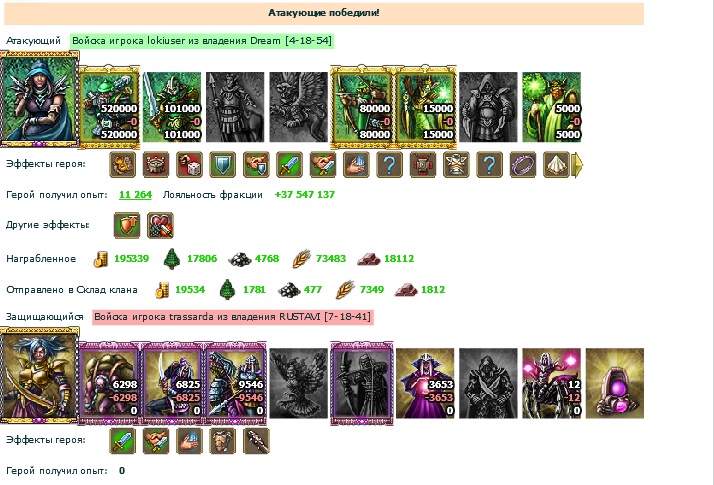The height and width of the screenshot is (485, 714).
Task: Select the teal shield hero effect icon
Action: click(223, 164)
